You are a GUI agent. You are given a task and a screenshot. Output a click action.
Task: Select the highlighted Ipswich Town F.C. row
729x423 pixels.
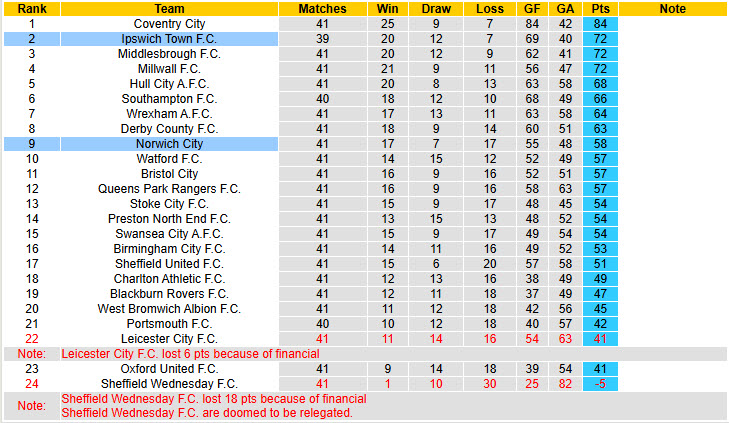[169, 39]
